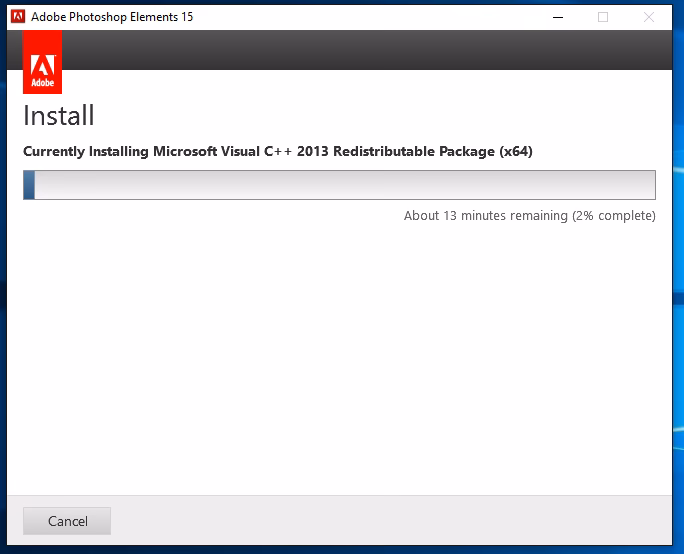
Task: Click the gray footer bar right of Cancel
Action: 400,521
